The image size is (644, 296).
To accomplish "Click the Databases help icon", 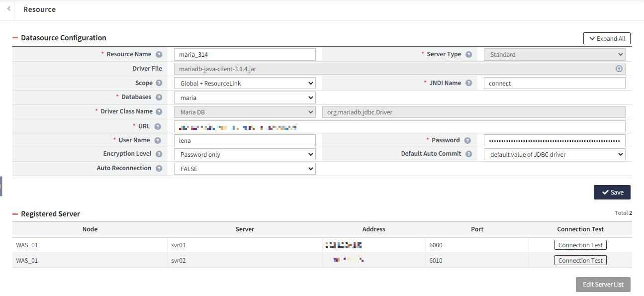I will 158,97.
